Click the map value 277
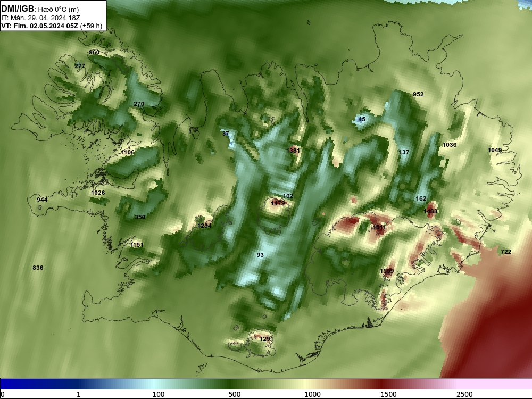The width and height of the screenshot is (532, 399). [x=80, y=66]
